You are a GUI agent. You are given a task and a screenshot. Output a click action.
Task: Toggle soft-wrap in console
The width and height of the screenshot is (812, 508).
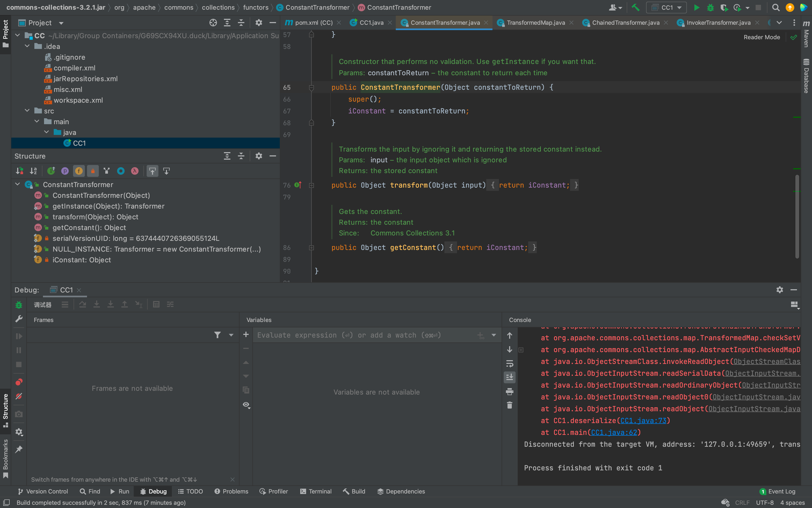509,363
